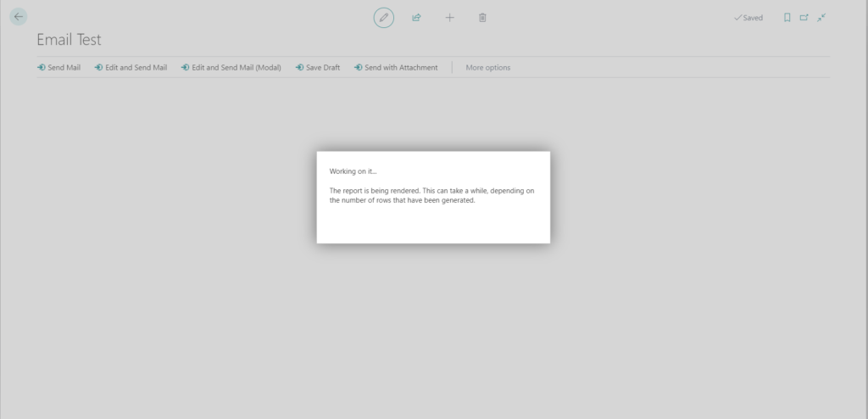
Task: Click the 'Working on it...' dialog text
Action: coord(353,171)
